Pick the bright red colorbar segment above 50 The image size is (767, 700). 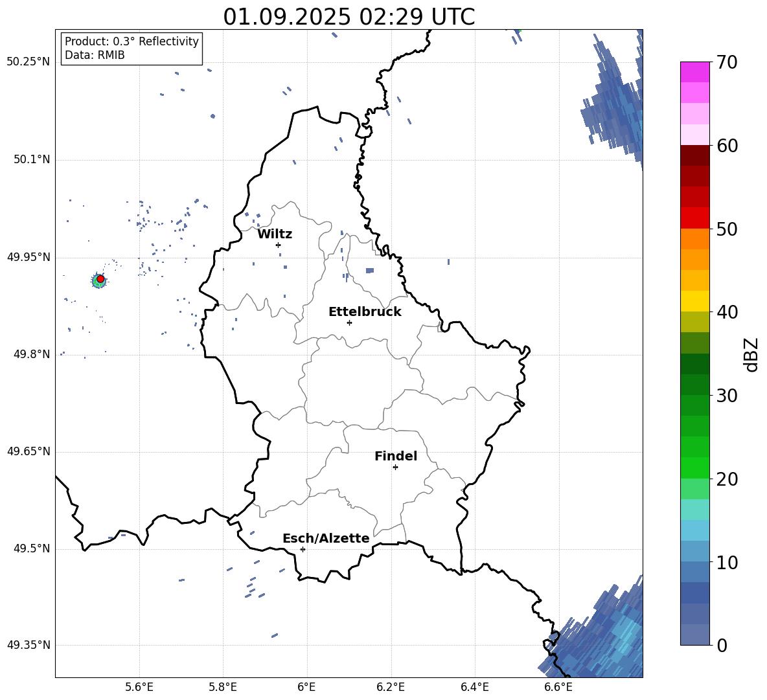coord(694,218)
